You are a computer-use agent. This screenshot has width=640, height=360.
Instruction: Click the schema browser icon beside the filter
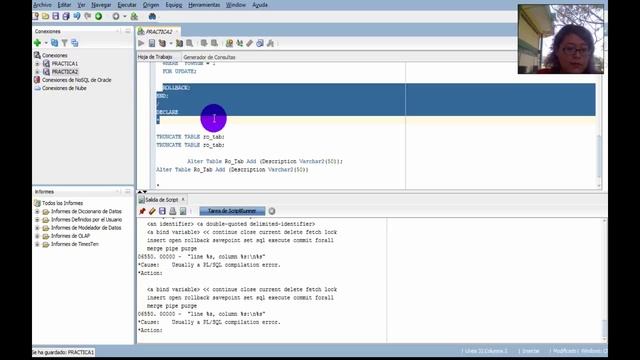(75, 43)
